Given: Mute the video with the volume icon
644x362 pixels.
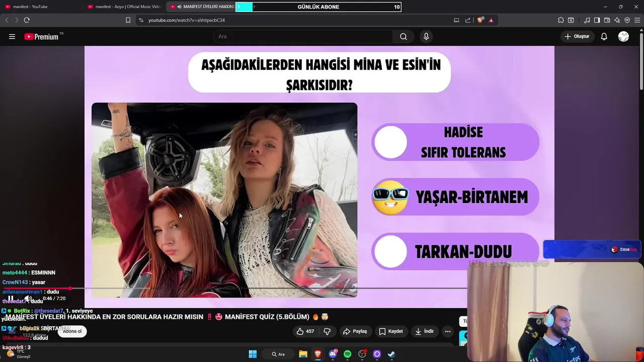Looking at the screenshot, I should click(28, 299).
